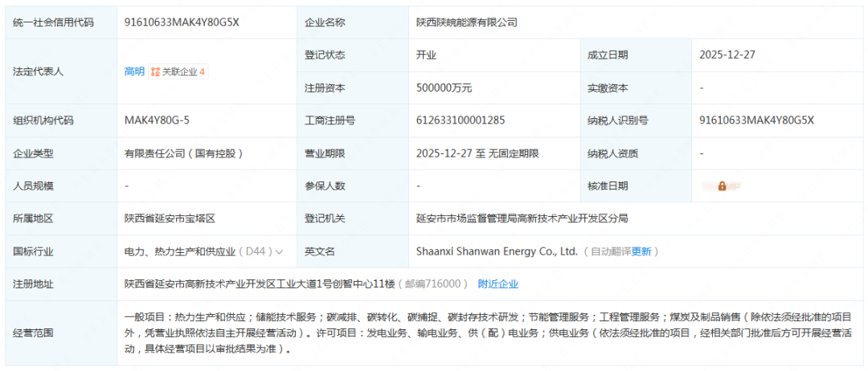Click company type 有限责任公司（国有控股）
The image size is (868, 371).
(x=183, y=153)
